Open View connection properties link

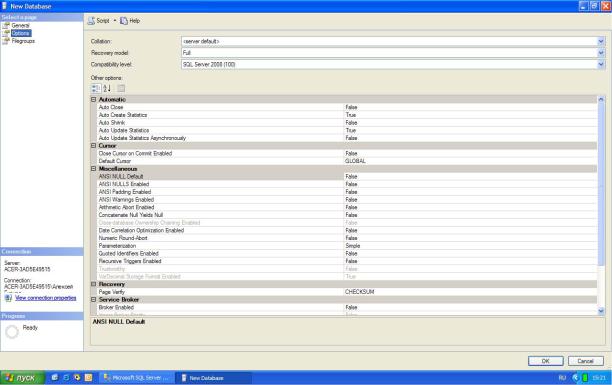click(46, 298)
